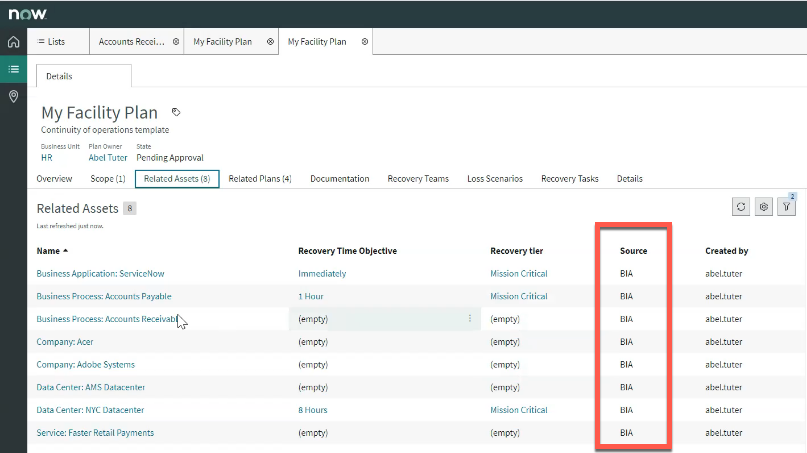This screenshot has height=453, width=807.
Task: Click the ServiceNow 'now' logo
Action: 27,14
